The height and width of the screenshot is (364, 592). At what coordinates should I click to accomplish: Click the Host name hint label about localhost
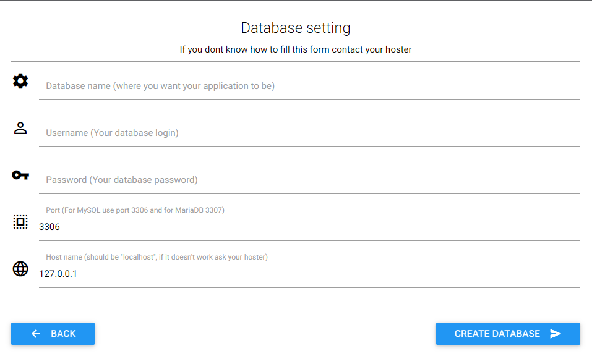(x=157, y=257)
